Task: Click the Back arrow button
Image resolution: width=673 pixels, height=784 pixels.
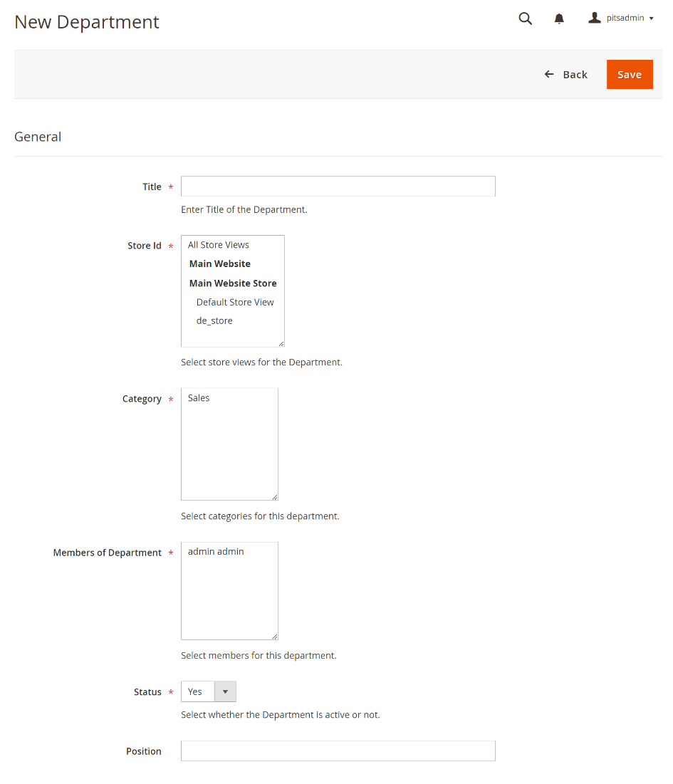Action: click(x=565, y=75)
